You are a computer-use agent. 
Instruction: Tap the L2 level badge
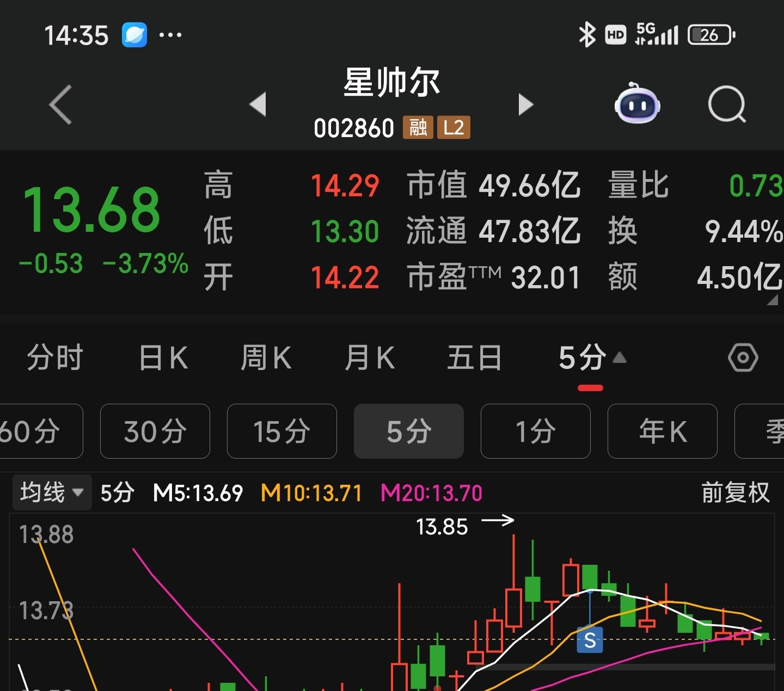[x=454, y=128]
